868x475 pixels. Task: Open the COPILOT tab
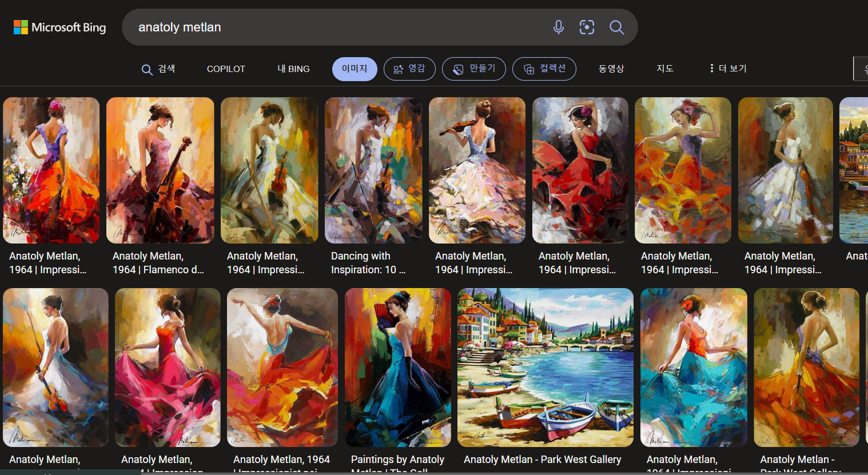coord(226,69)
